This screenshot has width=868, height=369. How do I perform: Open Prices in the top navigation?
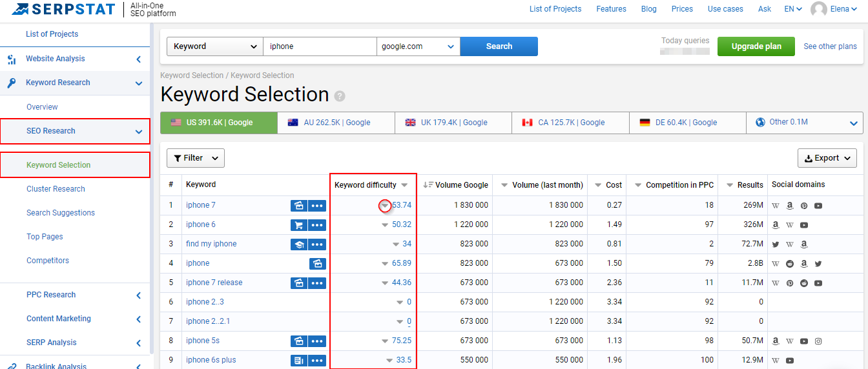(x=682, y=9)
